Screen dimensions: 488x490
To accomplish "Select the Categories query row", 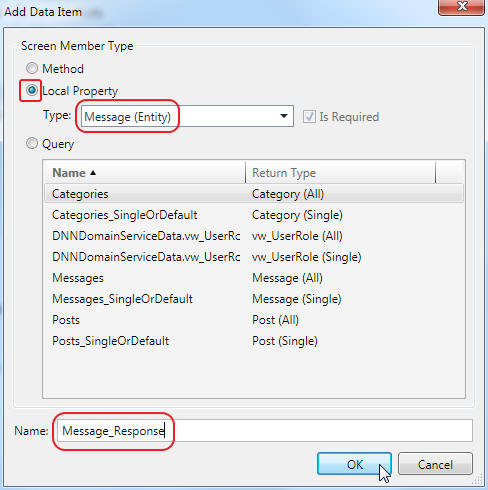I will (254, 194).
